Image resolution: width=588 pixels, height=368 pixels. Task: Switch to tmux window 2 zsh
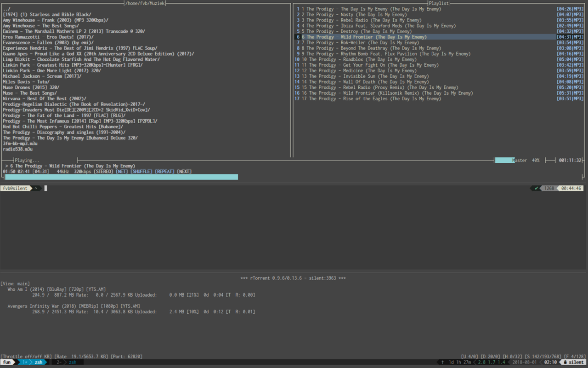click(x=67, y=362)
